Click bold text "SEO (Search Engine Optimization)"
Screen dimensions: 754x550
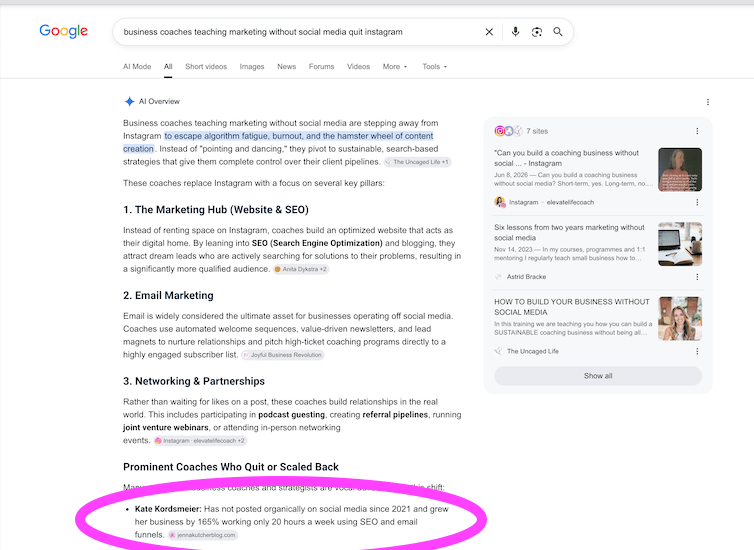click(317, 243)
